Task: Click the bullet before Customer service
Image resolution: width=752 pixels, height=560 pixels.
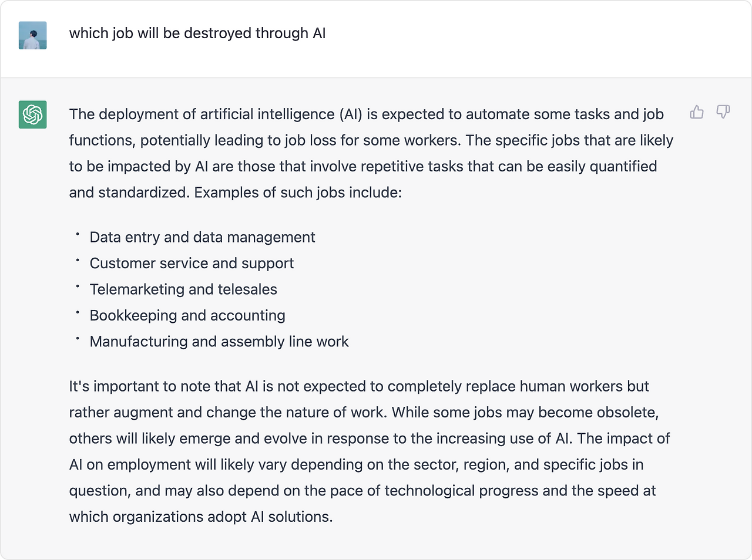Action: coord(77,260)
